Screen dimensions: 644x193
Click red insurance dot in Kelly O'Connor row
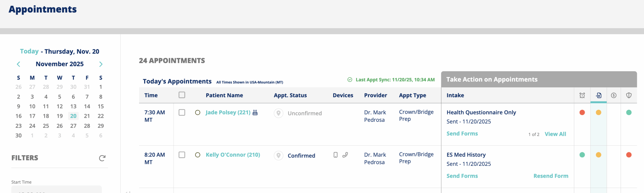[x=629, y=155]
